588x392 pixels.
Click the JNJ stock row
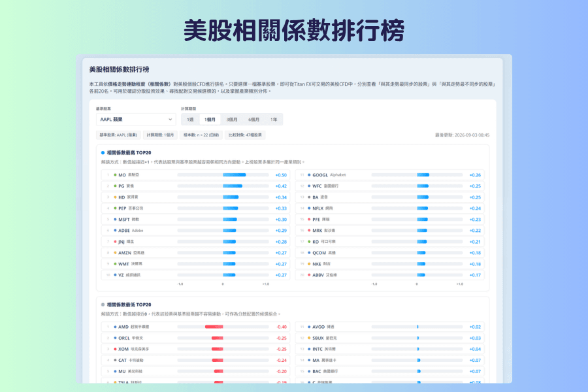pos(195,242)
